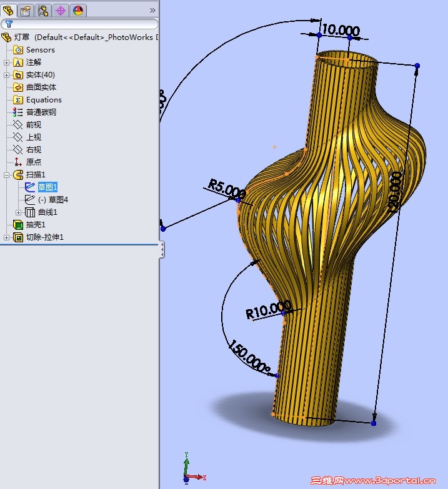Screen dimensions: 448x489
Task: Select the 上视 plane label
Action: point(34,137)
